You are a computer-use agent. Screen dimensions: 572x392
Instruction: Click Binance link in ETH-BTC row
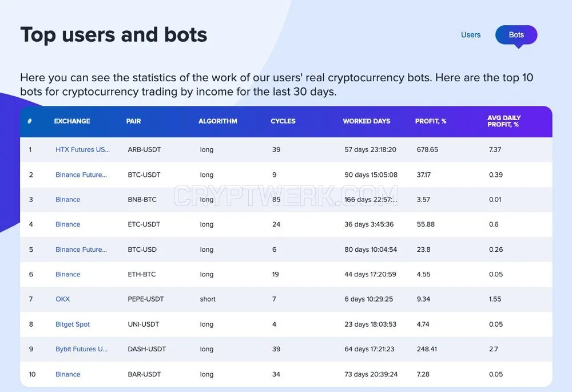click(x=68, y=275)
